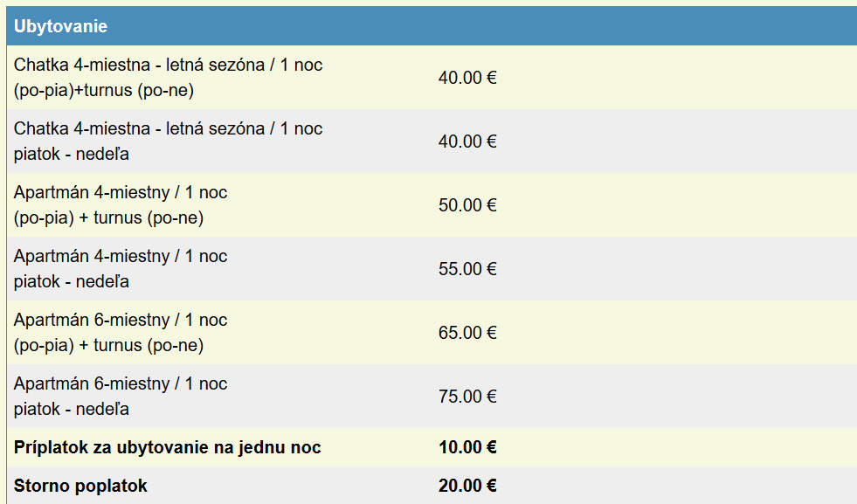
Task: Select Chatka 4-miestna piatok - nedeľa label
Action: coord(169,128)
